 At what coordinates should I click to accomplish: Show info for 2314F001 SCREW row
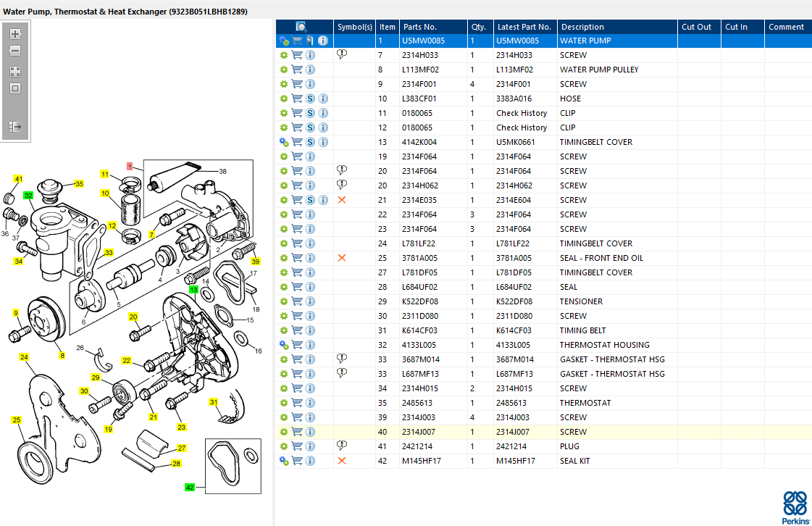[x=310, y=84]
